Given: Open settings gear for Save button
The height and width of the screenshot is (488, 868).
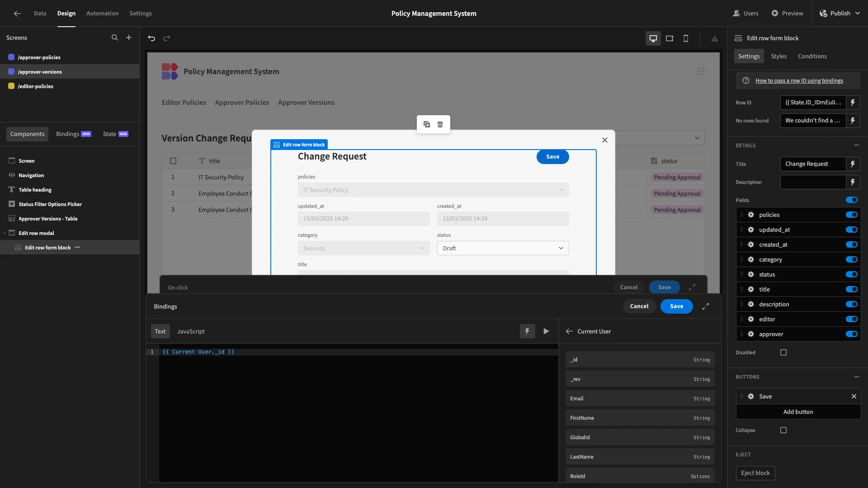Looking at the screenshot, I should pos(751,397).
